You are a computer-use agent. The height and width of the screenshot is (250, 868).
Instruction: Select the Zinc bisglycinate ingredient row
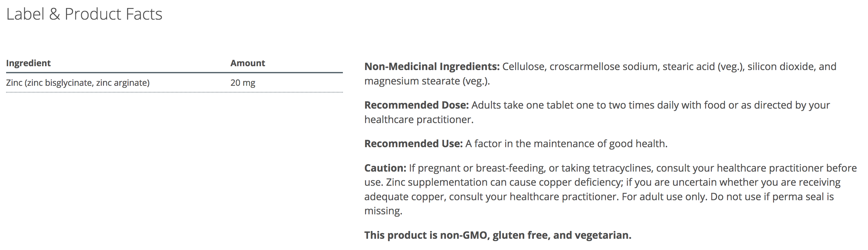click(78, 83)
